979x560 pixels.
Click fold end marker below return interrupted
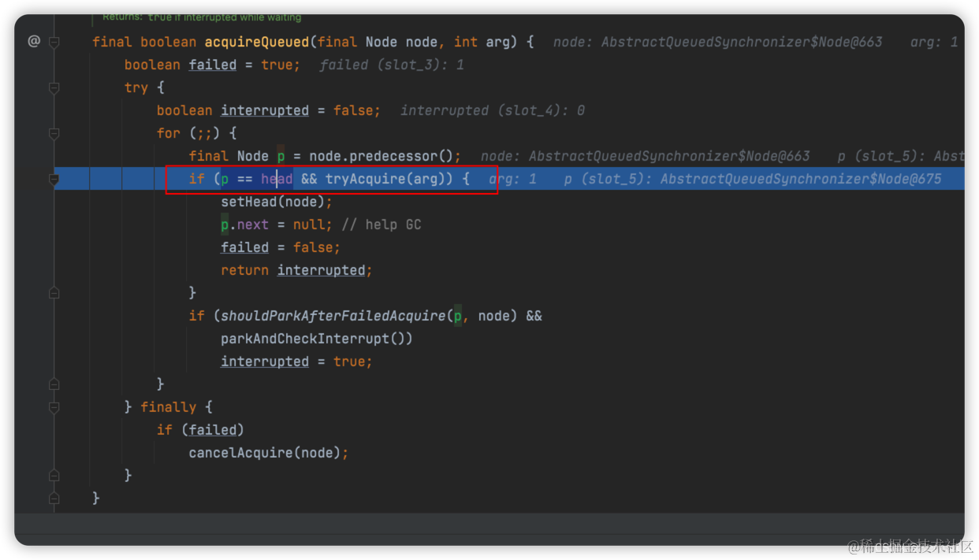pos(54,293)
